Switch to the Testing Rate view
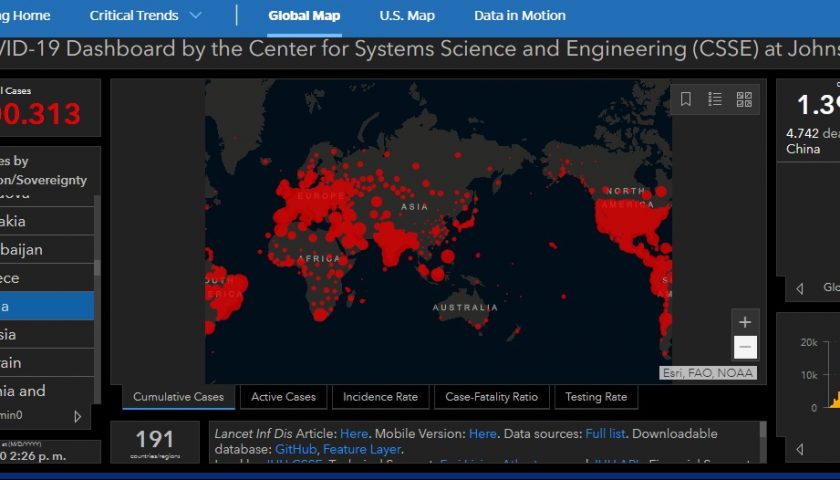Viewport: 840px width, 480px height. 596,397
